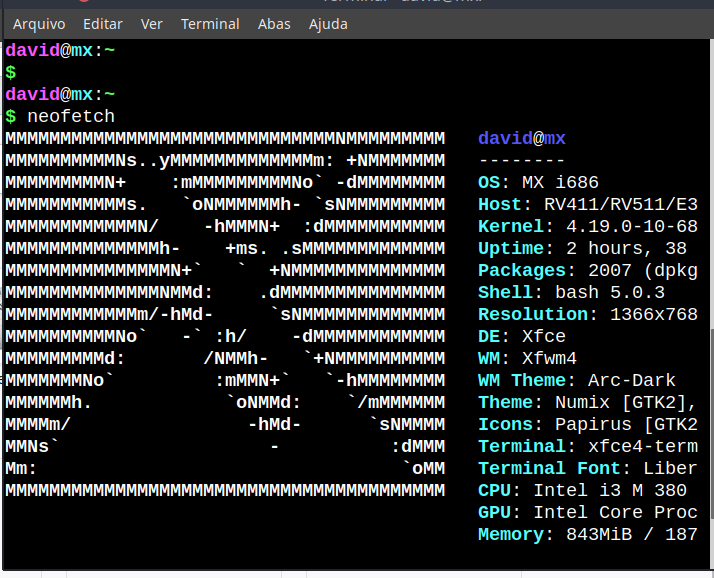Click the 'CPU: Intel i3 M 380' line
The height and width of the screenshot is (578, 714).
(582, 491)
